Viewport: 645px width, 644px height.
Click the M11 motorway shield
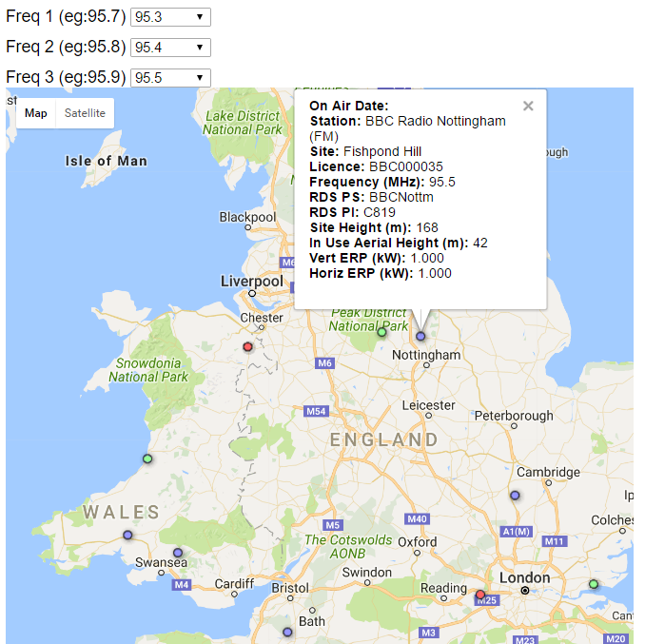pyautogui.click(x=554, y=541)
